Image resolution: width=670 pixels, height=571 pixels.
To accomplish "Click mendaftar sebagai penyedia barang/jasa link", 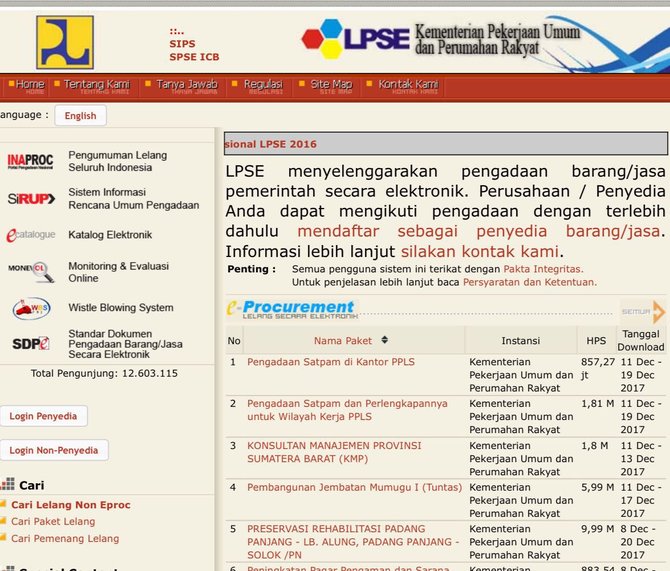I will 479,231.
